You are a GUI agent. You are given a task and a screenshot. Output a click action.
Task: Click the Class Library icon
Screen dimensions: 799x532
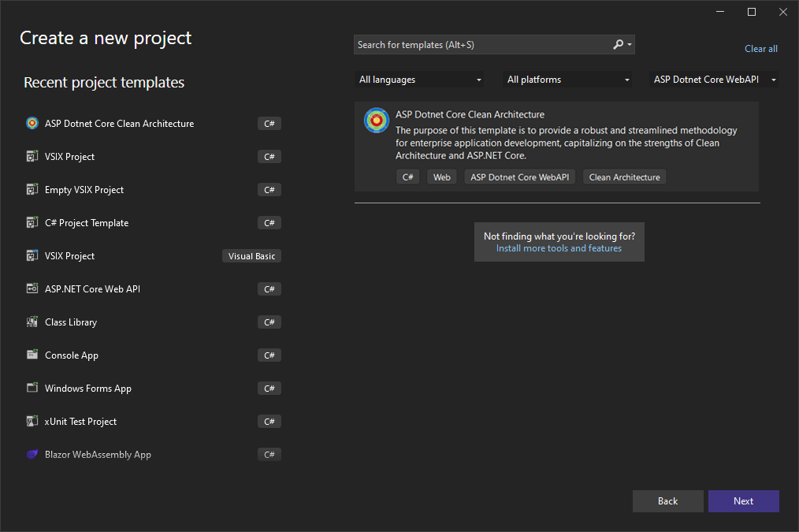(x=32, y=322)
